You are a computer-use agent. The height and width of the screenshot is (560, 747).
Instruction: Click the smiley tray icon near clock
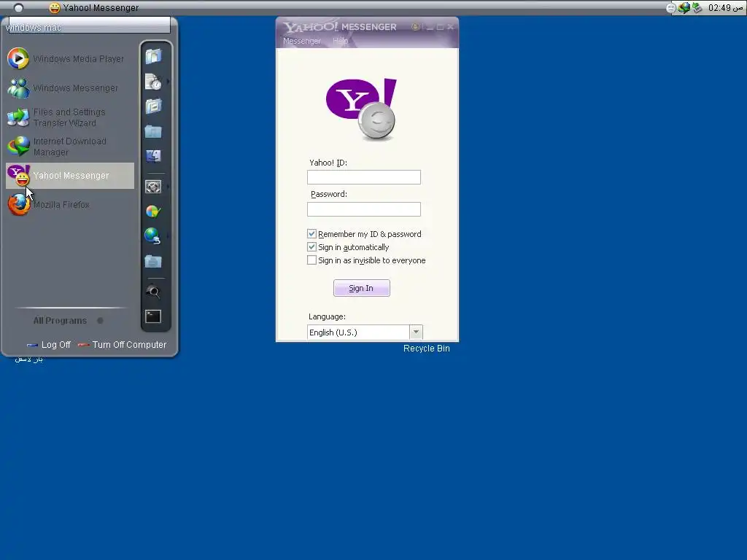pyautogui.click(x=671, y=8)
